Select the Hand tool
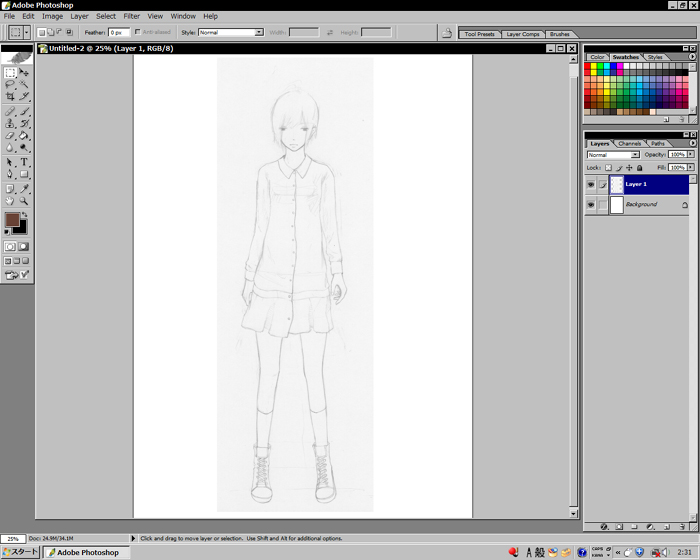700x560 pixels. coord(10,200)
